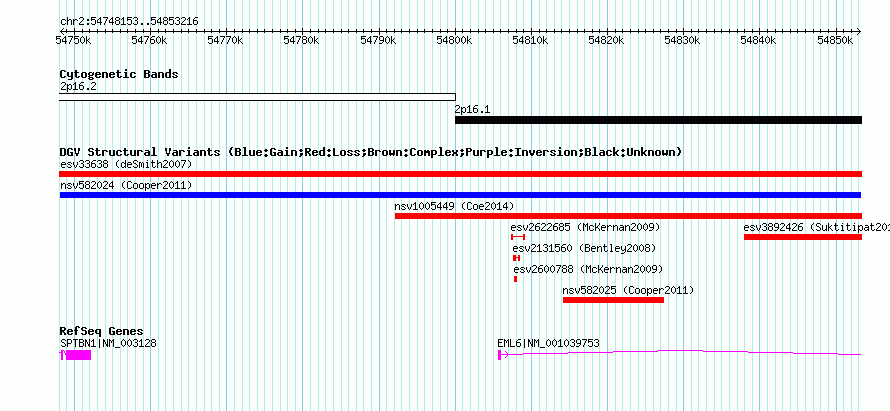Screen dimensions: 890x411
Task: Click the 2p16.2 white cytogenetic band
Action: pyautogui.click(x=257, y=97)
